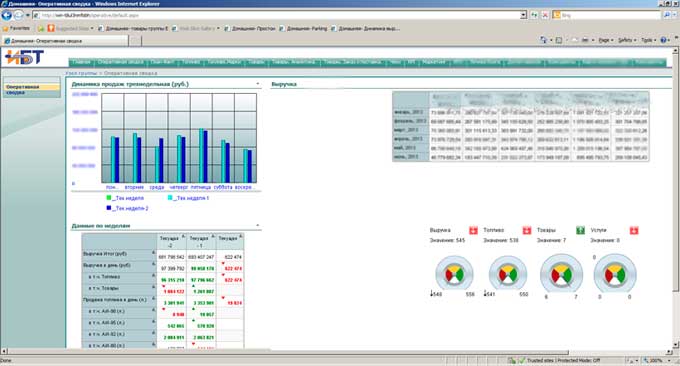Select Оперативная сводка in left sidebar
680x366 pixels.
click(31, 89)
